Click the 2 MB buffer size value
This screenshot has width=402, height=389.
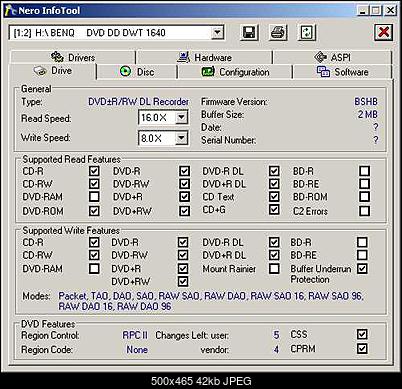point(368,114)
